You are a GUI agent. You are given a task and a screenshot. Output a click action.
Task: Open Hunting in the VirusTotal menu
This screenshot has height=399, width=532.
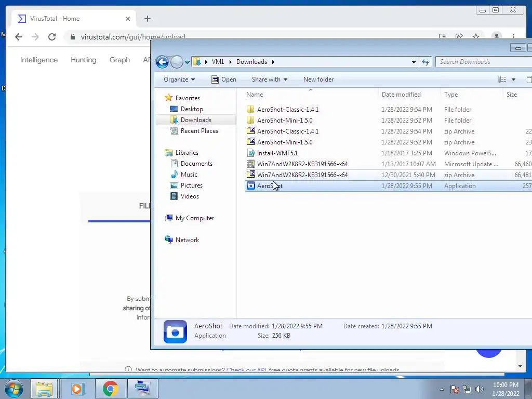tap(84, 60)
